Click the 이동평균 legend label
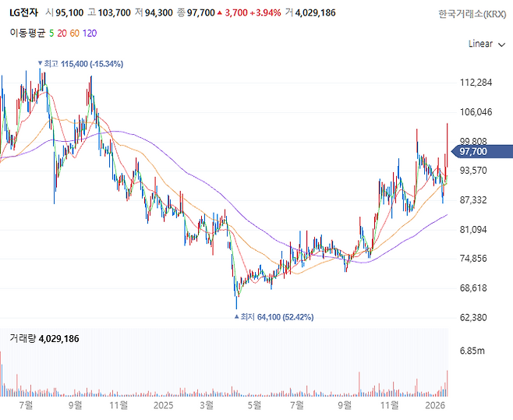Viewport: 513px width, 420px height. (x=26, y=33)
